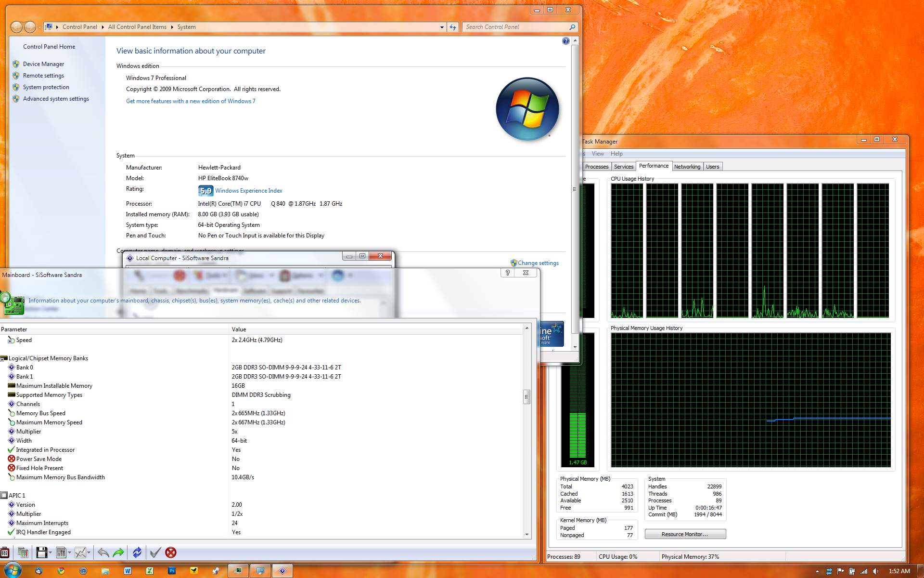Click the blue help icon in System window
924x578 pixels.
click(x=566, y=41)
